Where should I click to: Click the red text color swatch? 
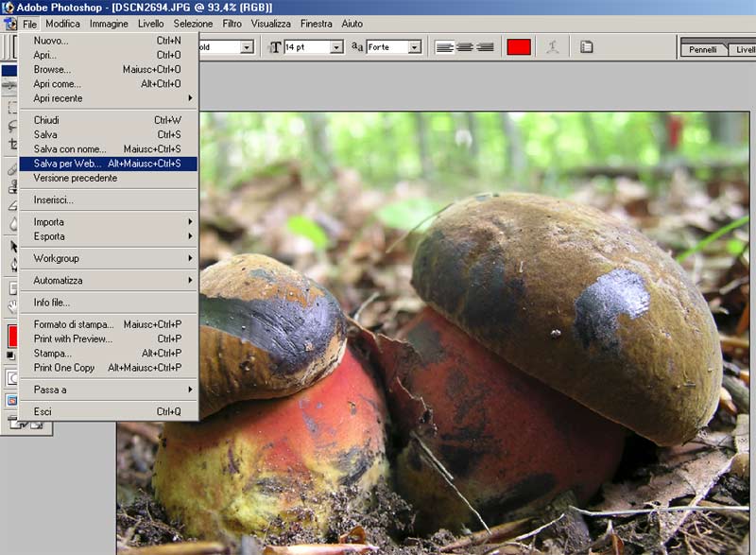tap(519, 47)
